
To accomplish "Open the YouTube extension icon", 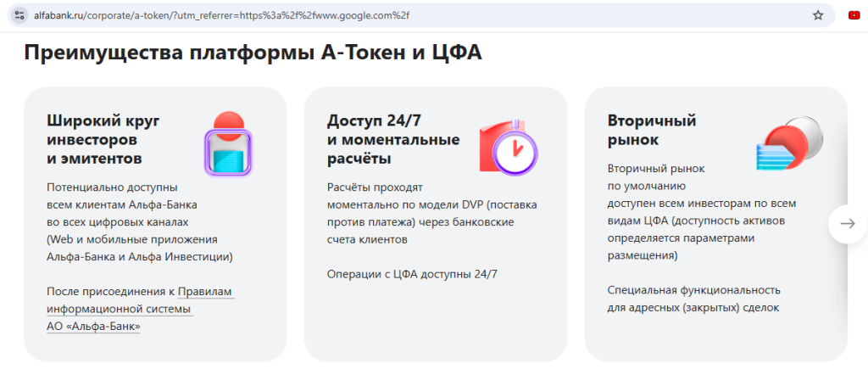I will pyautogui.click(x=854, y=15).
